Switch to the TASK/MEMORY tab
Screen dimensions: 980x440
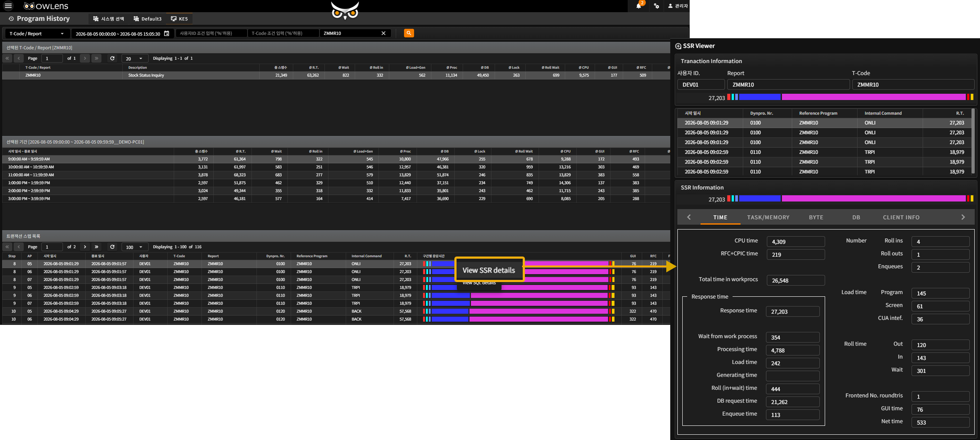pyautogui.click(x=768, y=217)
